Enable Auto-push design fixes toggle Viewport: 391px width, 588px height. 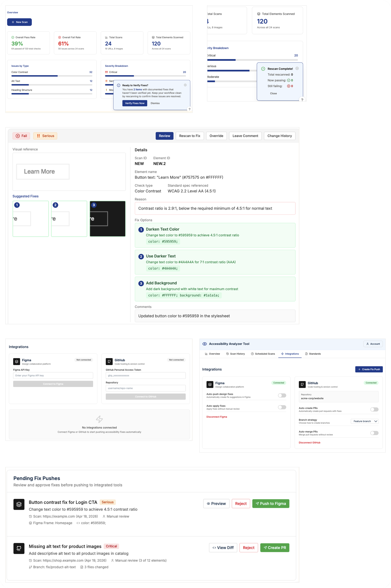(x=282, y=395)
